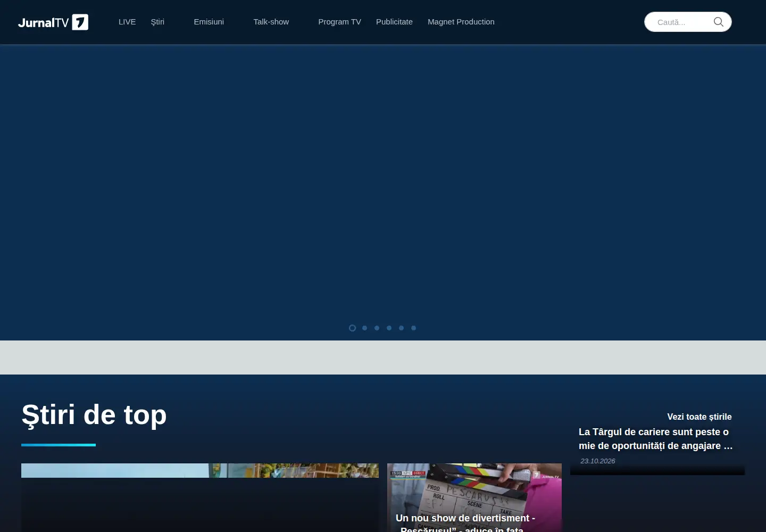Select the sixth carousel slide dot
766x532 pixels.
[413, 328]
